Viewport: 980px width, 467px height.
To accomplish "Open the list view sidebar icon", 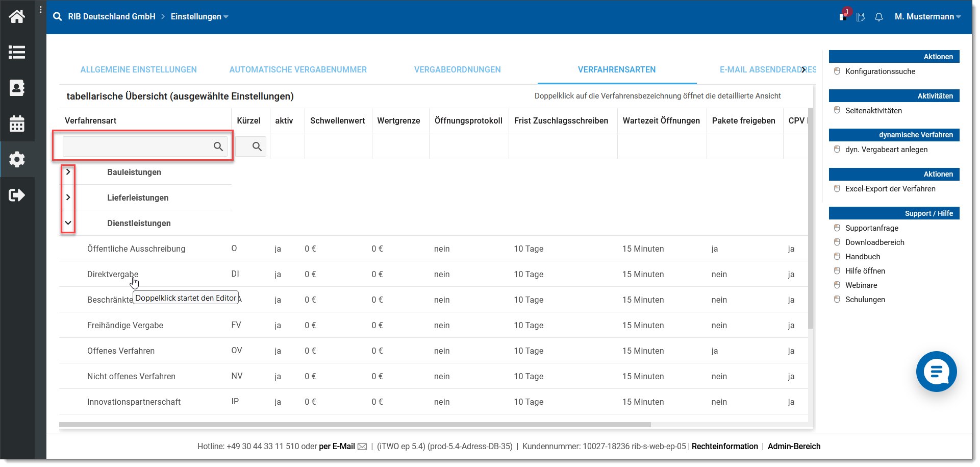I will pos(17,52).
